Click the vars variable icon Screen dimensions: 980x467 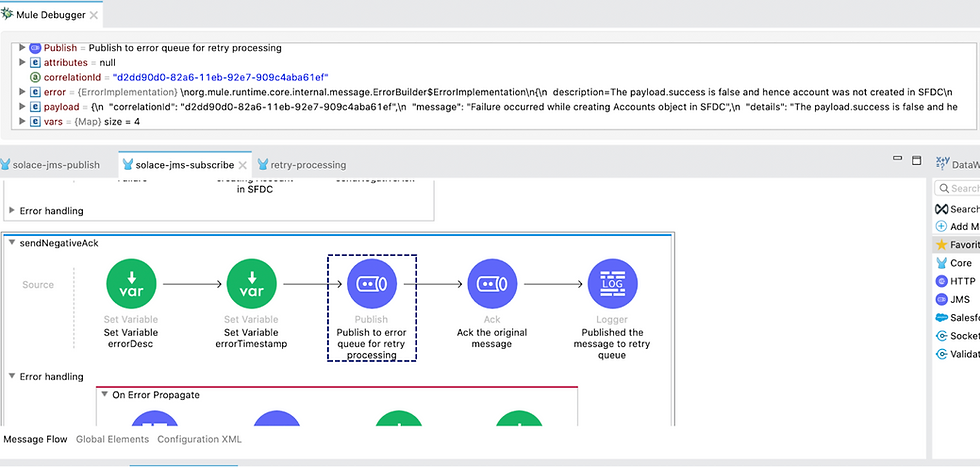click(x=36, y=121)
